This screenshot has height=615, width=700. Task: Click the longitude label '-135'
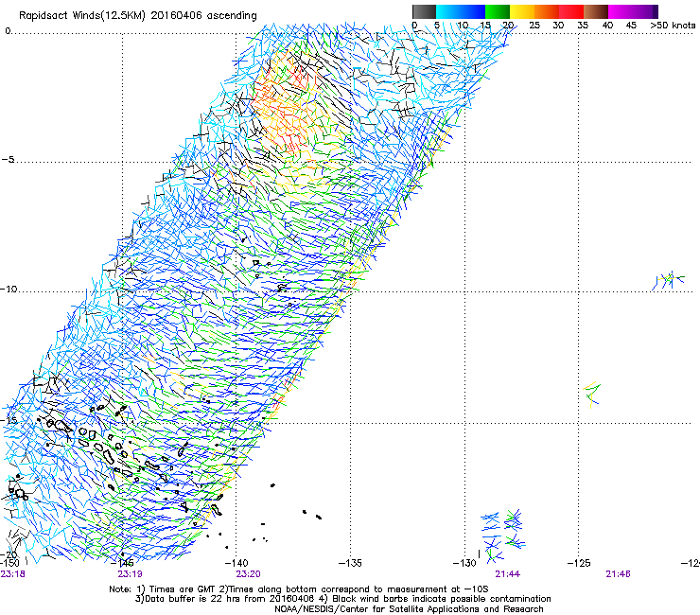350,563
